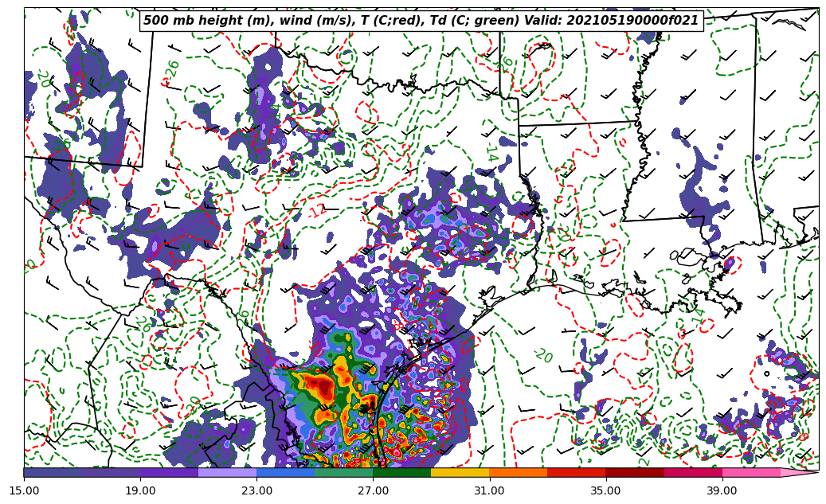Click the 19.00 colorbar tick label
Image resolution: width=826 pixels, height=504 pixels.
tap(140, 490)
